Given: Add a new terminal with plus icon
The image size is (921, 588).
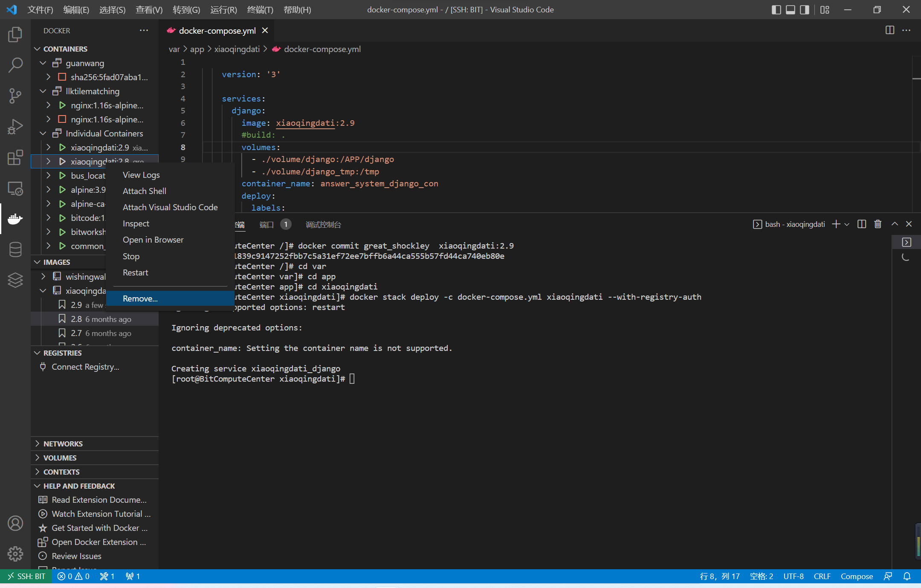Looking at the screenshot, I should pyautogui.click(x=836, y=224).
